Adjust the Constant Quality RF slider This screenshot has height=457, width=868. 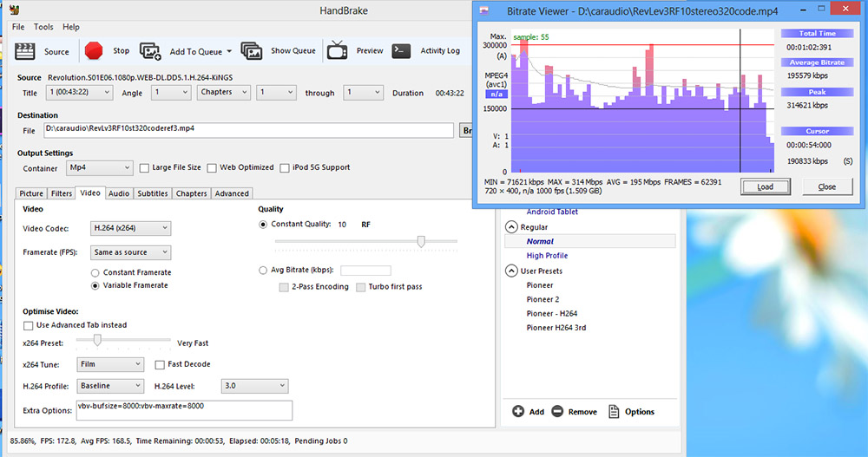(x=421, y=241)
